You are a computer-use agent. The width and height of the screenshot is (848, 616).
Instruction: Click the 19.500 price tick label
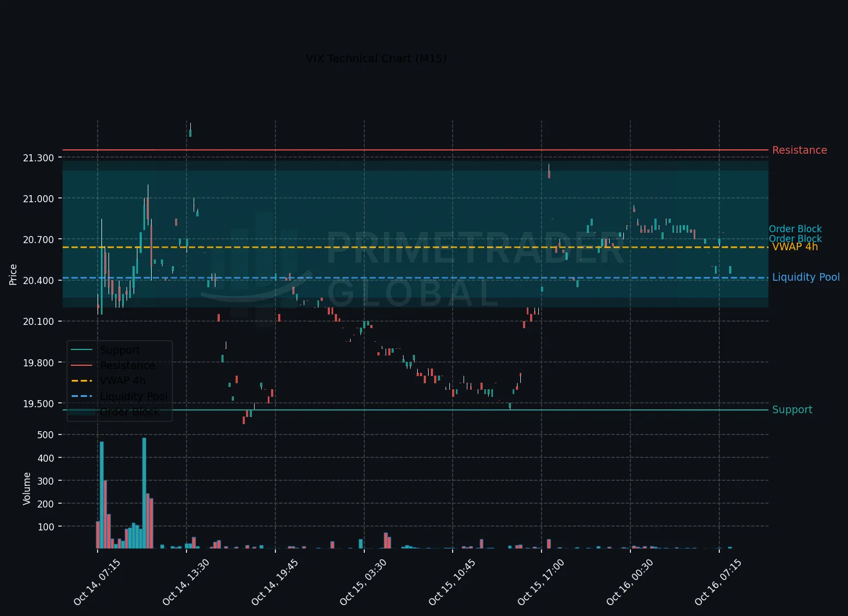click(x=38, y=404)
